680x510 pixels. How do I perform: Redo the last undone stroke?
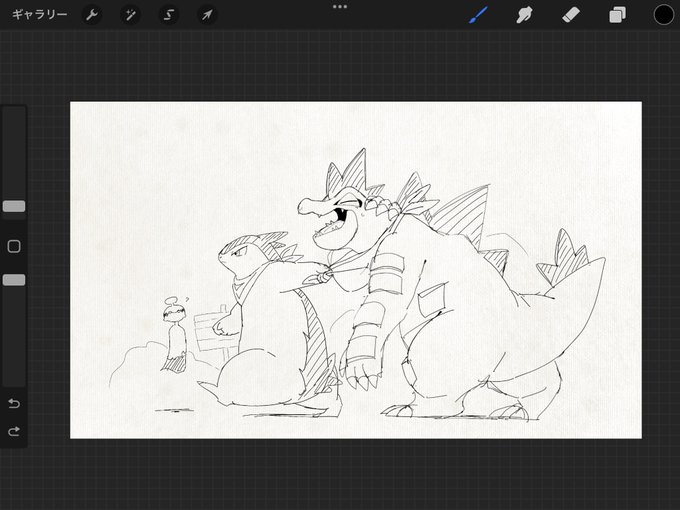click(x=14, y=431)
